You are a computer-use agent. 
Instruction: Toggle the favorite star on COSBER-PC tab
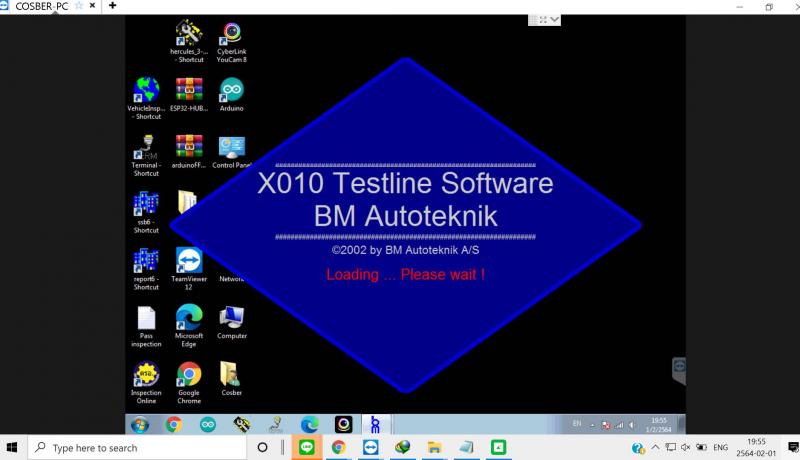point(79,6)
